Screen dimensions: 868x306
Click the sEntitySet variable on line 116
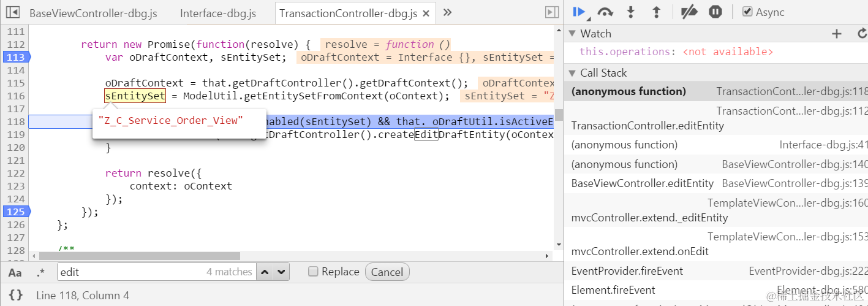(x=135, y=96)
